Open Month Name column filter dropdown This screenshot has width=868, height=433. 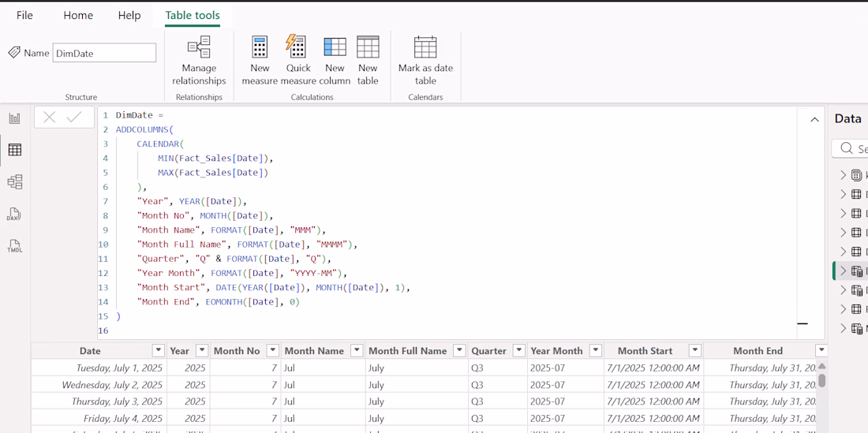(357, 351)
